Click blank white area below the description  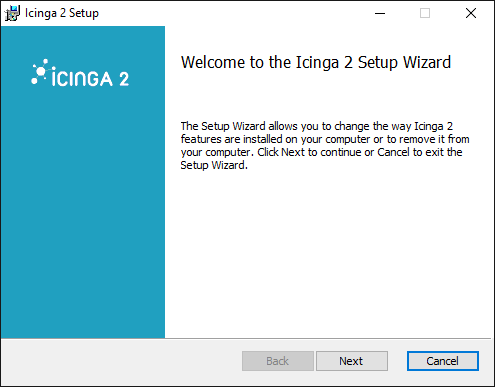coord(327,253)
